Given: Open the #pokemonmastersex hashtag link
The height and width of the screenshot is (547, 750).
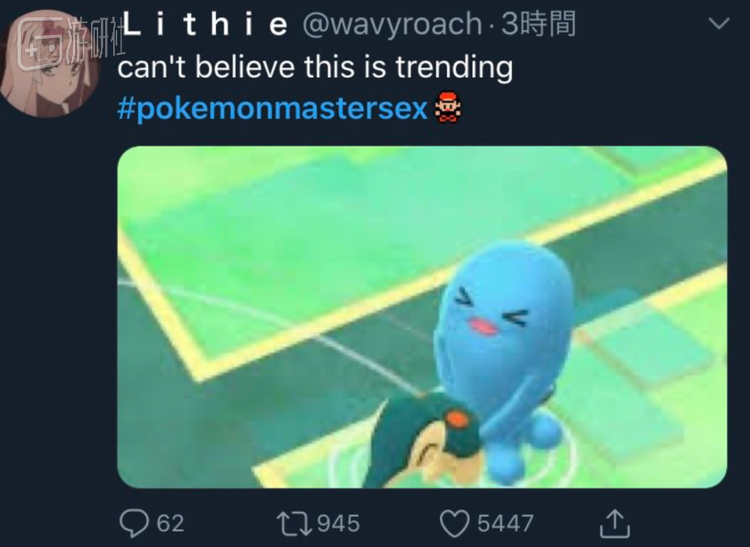Looking at the screenshot, I should click(272, 109).
